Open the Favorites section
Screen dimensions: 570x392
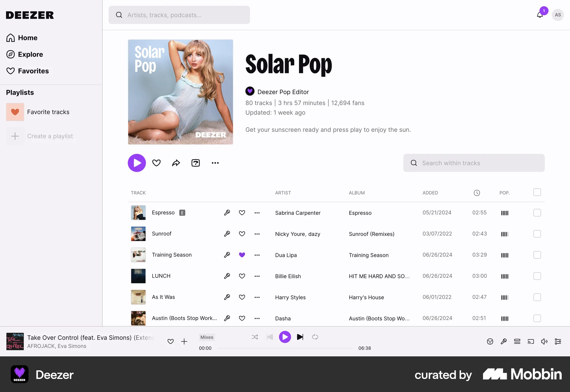33,71
